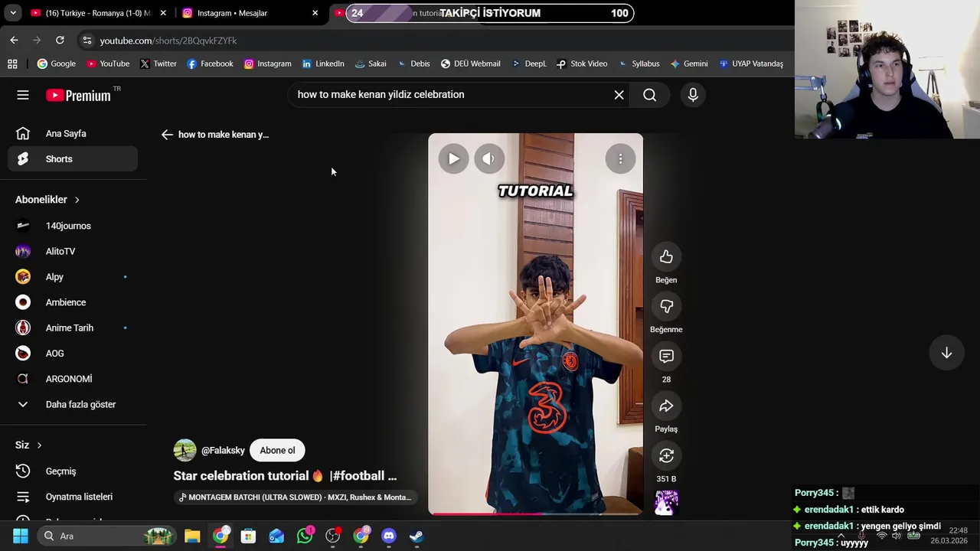Open WhatsApp from the taskbar
Screen dimensions: 980x551
click(305, 536)
